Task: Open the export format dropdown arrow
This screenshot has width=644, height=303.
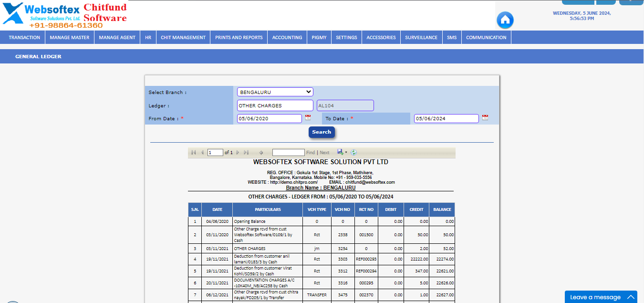Action: click(x=346, y=153)
